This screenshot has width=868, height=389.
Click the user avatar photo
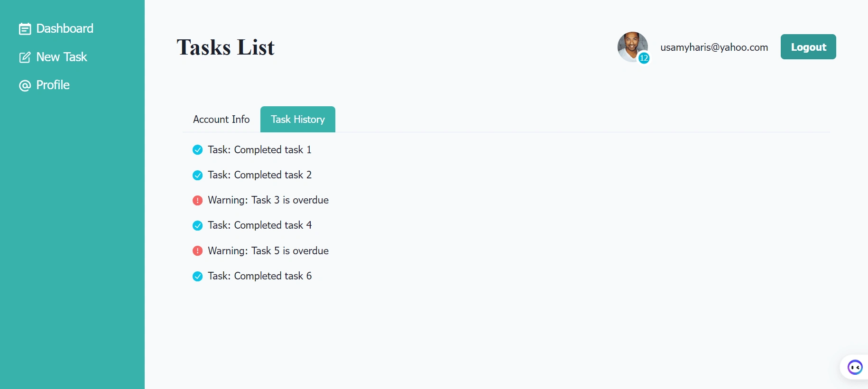[632, 47]
